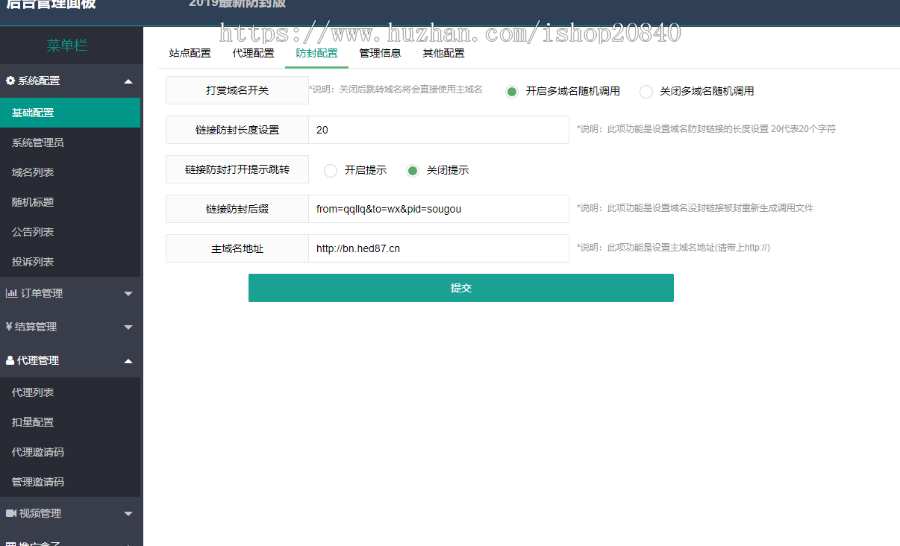Open 系统管理员 in the sidebar
This screenshot has width=900, height=546.
click(70, 142)
